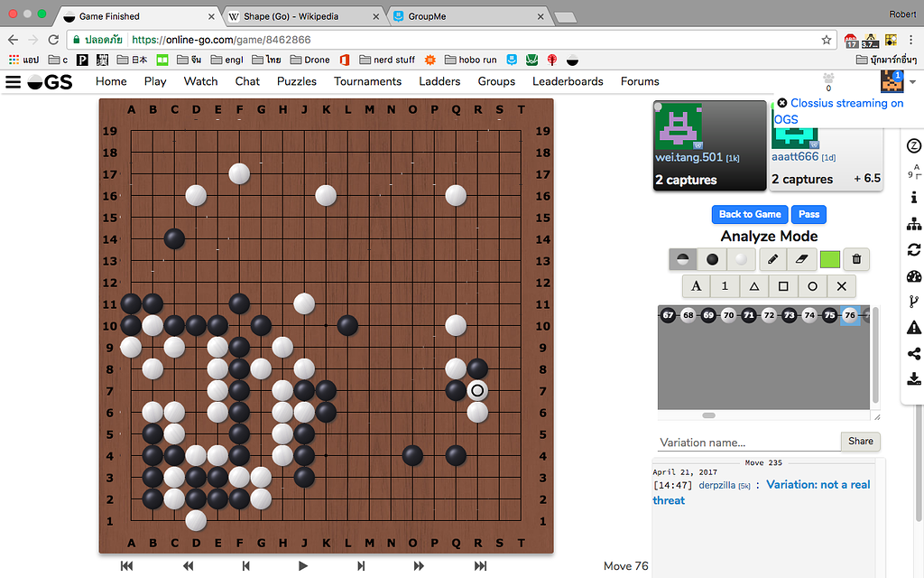Select the triangle marker tool
The image size is (924, 578).
[754, 286]
